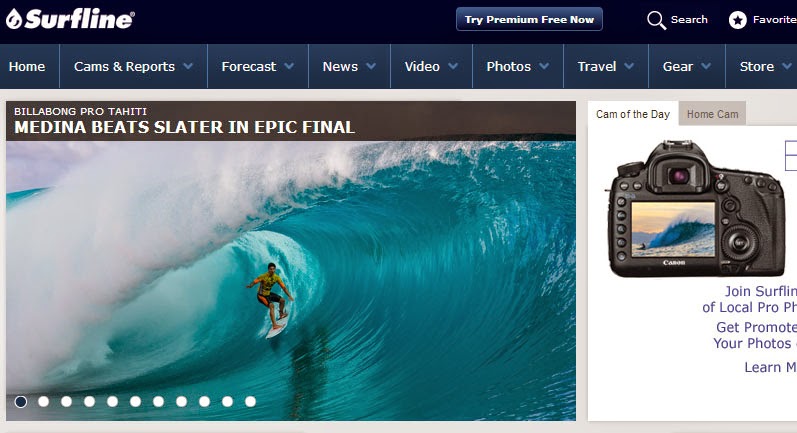Expand the Forecast menu chevron
The width and height of the screenshot is (797, 433).
[x=289, y=66]
